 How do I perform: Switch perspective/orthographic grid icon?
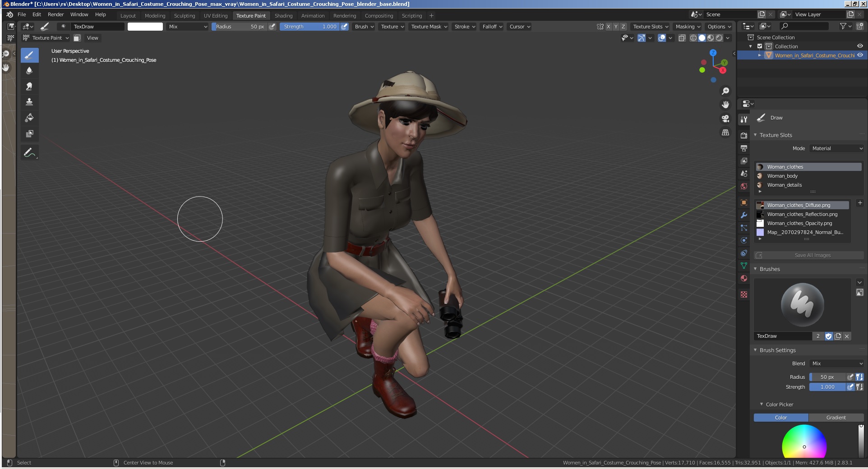click(x=725, y=132)
